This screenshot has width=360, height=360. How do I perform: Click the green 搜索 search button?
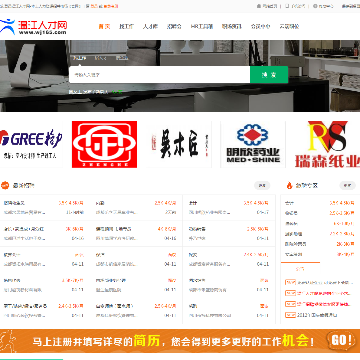click(269, 75)
